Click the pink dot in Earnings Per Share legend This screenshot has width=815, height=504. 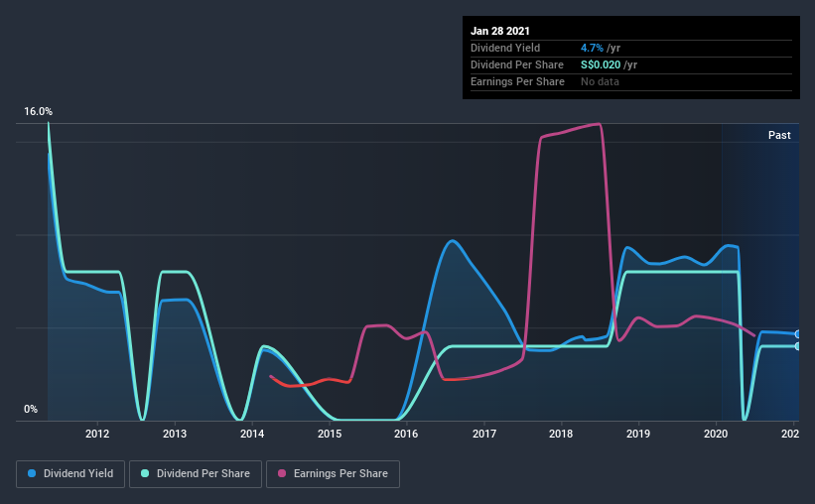point(282,473)
